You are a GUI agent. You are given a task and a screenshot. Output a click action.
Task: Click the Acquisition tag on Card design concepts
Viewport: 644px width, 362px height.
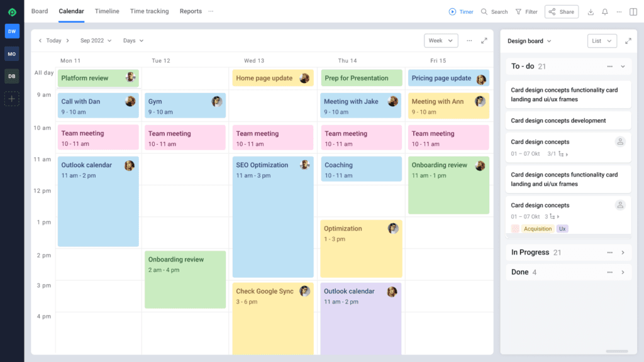click(538, 229)
